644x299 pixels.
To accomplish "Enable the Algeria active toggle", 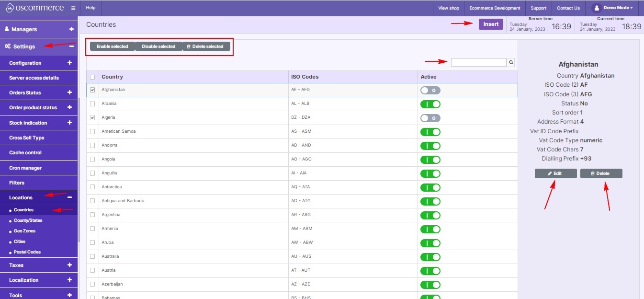I will point(430,118).
